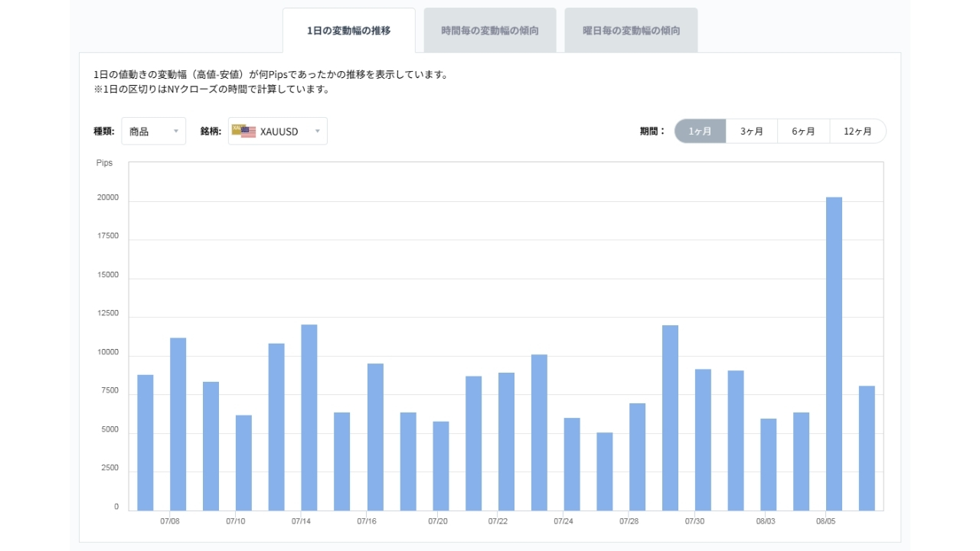Select the 6ヶ月 period

(x=804, y=131)
